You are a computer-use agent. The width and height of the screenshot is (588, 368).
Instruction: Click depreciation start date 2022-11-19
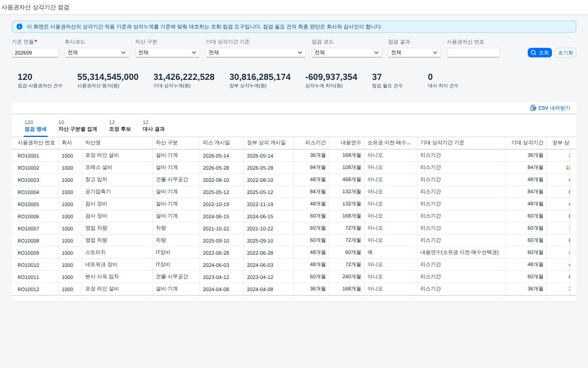(x=260, y=204)
